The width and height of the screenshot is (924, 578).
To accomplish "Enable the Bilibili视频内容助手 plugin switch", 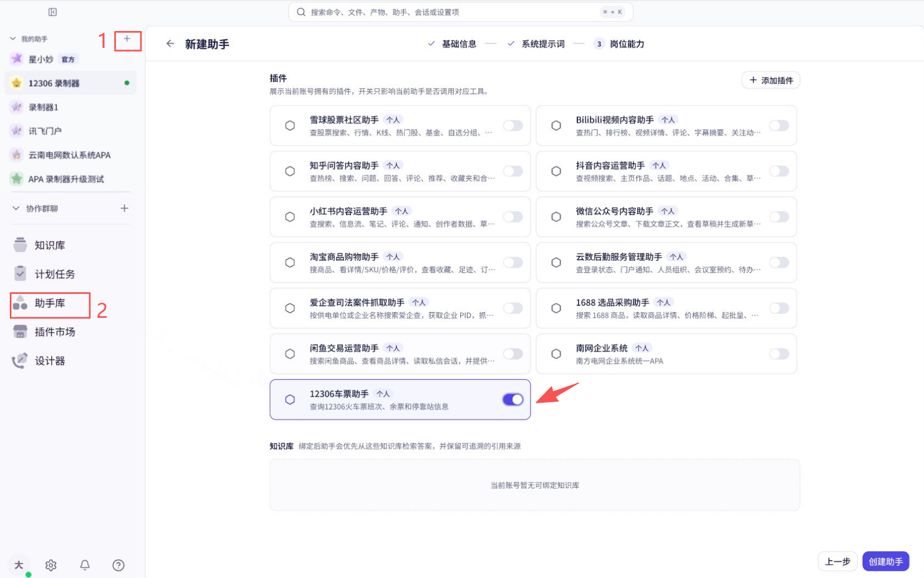I will pyautogui.click(x=779, y=126).
